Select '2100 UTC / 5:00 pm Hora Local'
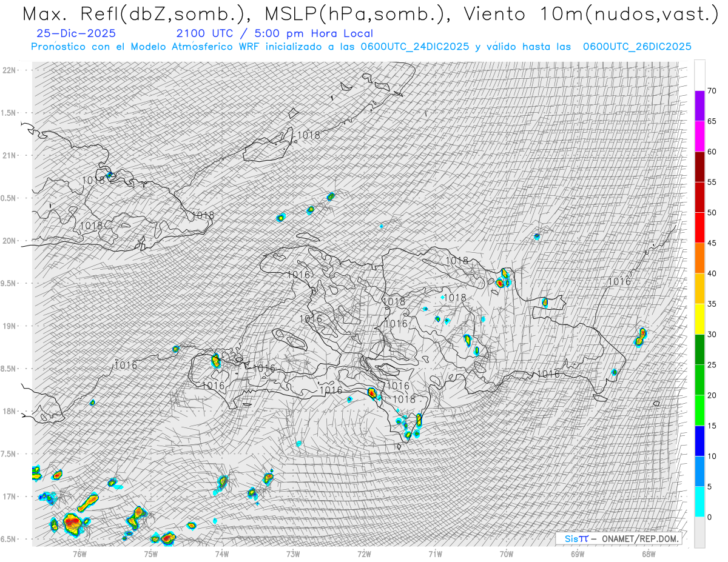Image resolution: width=728 pixels, height=562 pixels. pos(275,34)
